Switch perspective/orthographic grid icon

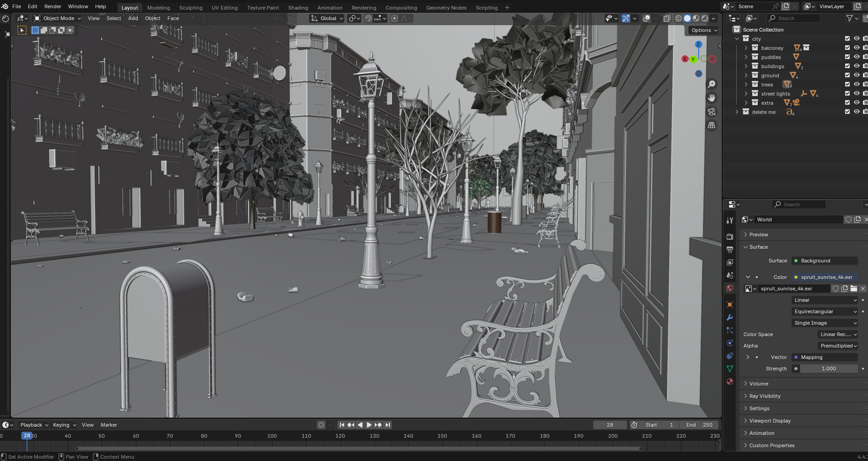click(712, 125)
